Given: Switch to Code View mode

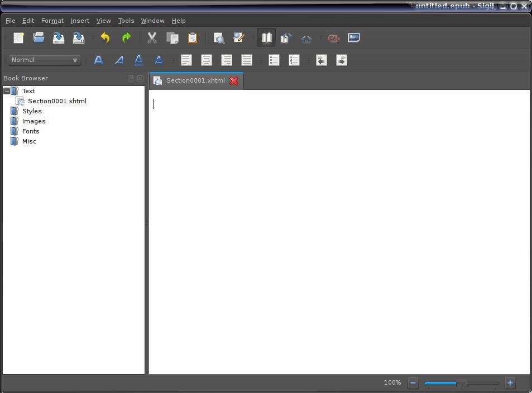Looking at the screenshot, I should click(x=306, y=38).
